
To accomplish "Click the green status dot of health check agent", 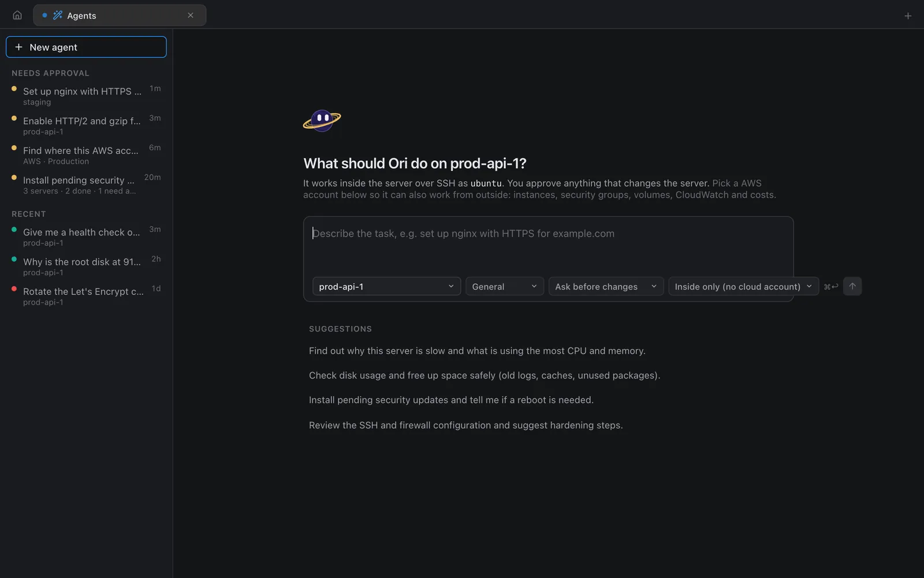I will [x=14, y=229].
